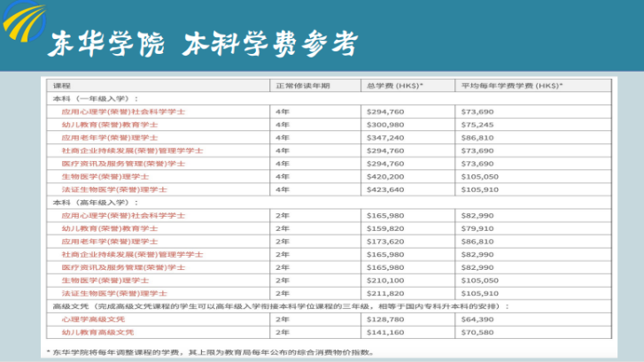Open the 幼儿教育高级文凭 link
The width and height of the screenshot is (644, 362).
(x=97, y=333)
